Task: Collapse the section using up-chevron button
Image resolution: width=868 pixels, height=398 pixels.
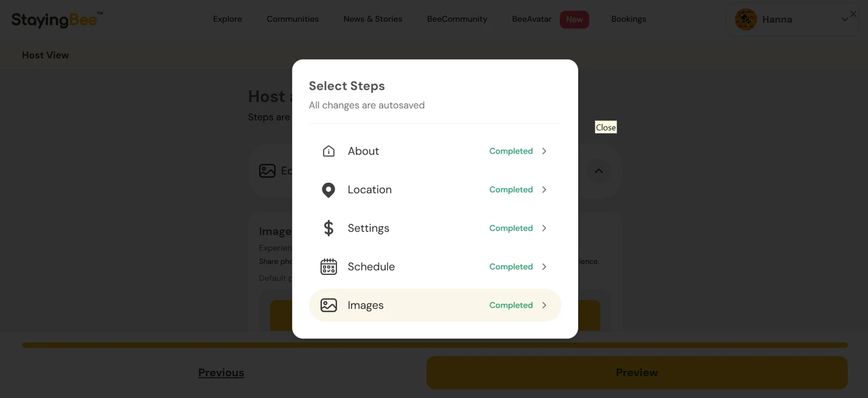Action: (599, 171)
